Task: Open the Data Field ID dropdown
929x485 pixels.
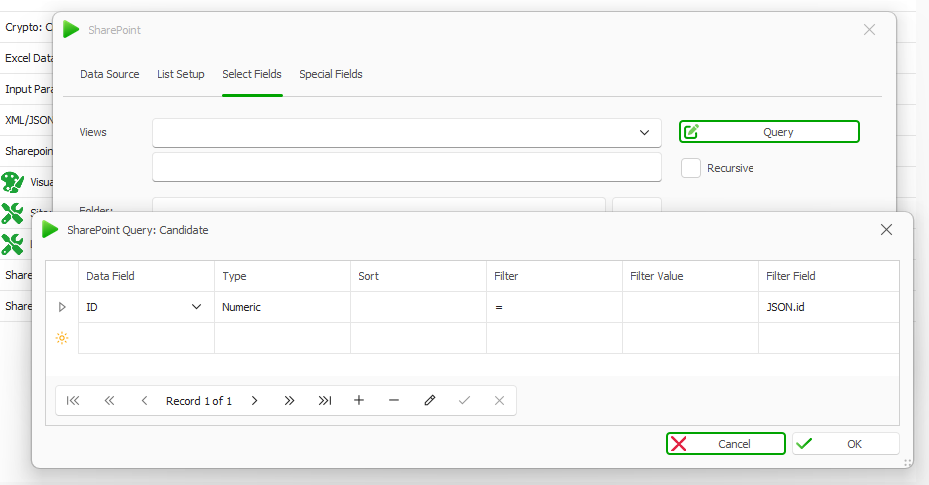Action: click(196, 307)
